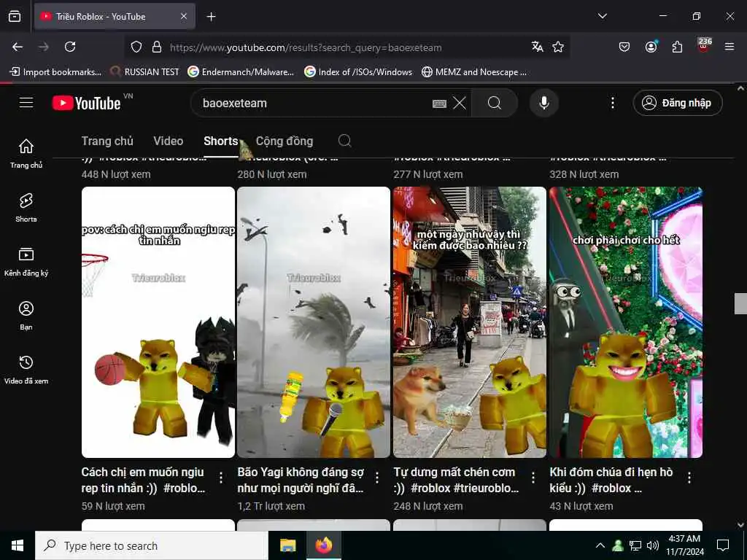Open the Windows Start menu

pos(18,545)
